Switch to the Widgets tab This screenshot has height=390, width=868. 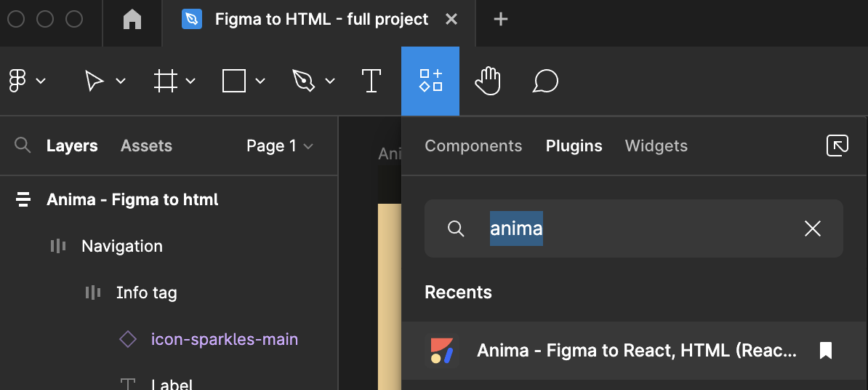(656, 146)
